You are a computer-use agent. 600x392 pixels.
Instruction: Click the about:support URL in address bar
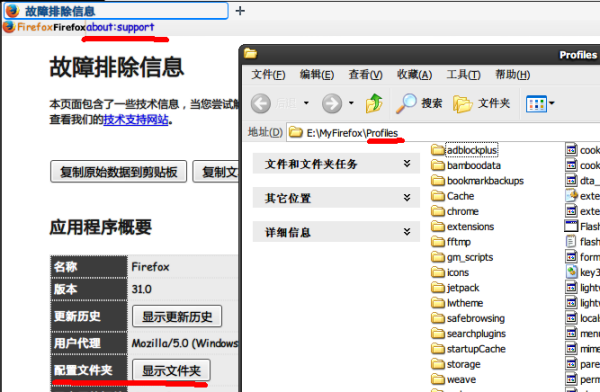pyautogui.click(x=120, y=27)
